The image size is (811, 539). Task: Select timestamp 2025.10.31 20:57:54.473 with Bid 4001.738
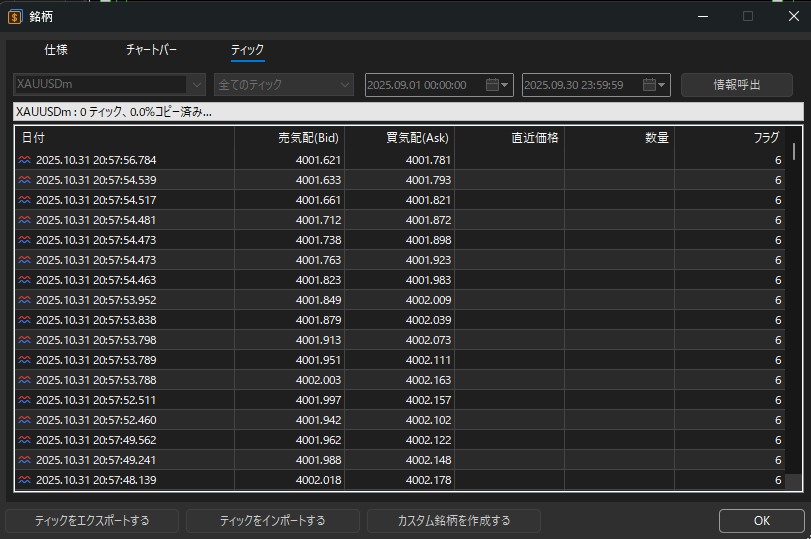coord(96,240)
